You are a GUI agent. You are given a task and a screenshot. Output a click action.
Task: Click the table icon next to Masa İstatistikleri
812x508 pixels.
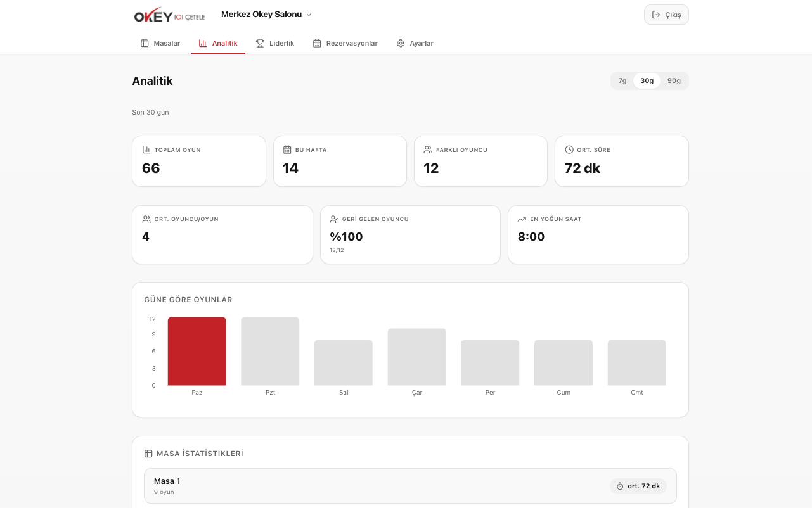(148, 454)
